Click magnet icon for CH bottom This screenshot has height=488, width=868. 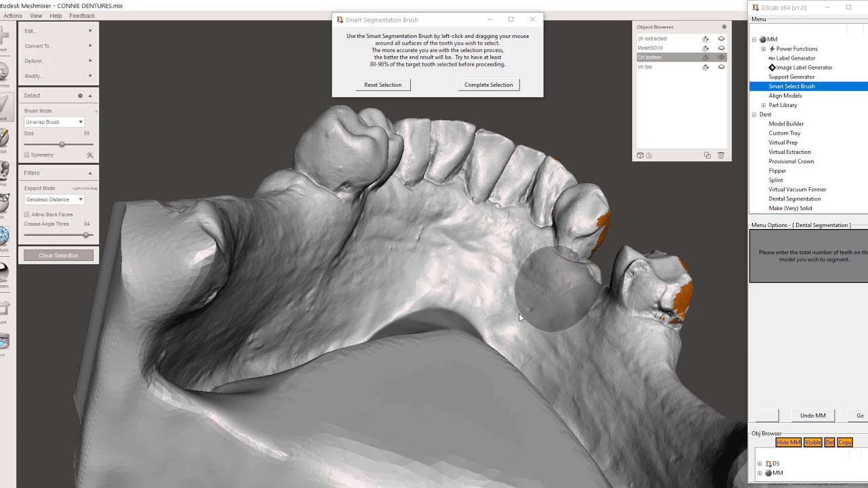pyautogui.click(x=705, y=58)
